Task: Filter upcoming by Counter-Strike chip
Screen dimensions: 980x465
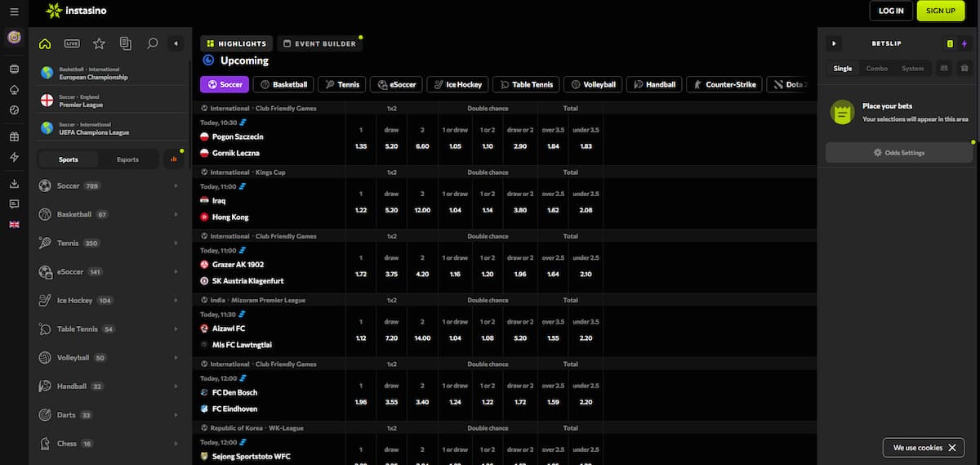Action: tap(724, 84)
